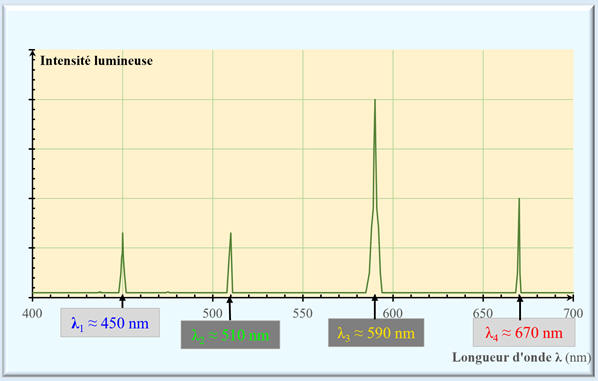Click the arrow marker under 450 nm peak
The height and width of the screenshot is (381, 598).
(x=122, y=301)
